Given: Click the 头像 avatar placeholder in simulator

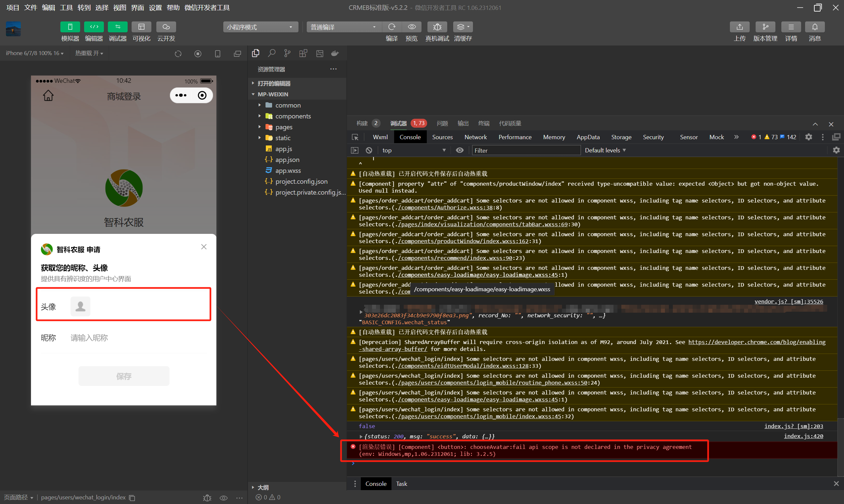Looking at the screenshot, I should (x=80, y=306).
